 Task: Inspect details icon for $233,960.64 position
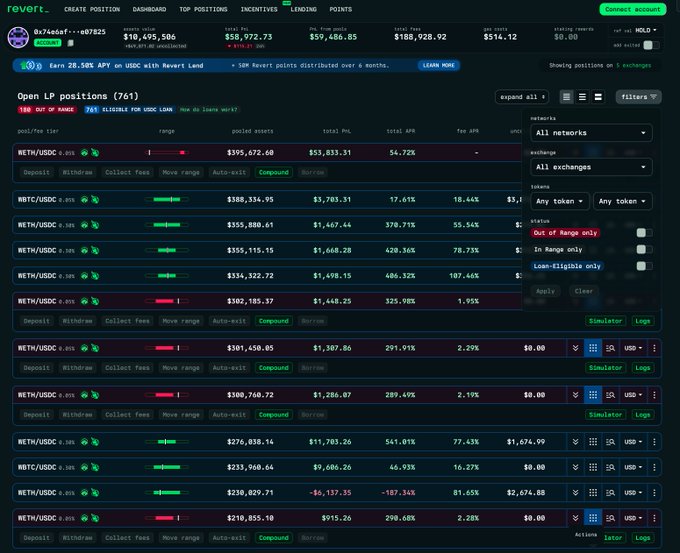point(610,467)
